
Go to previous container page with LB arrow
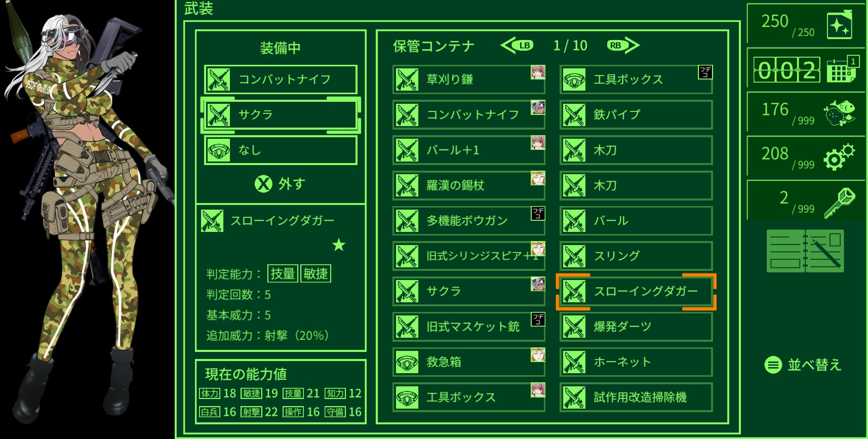click(517, 46)
